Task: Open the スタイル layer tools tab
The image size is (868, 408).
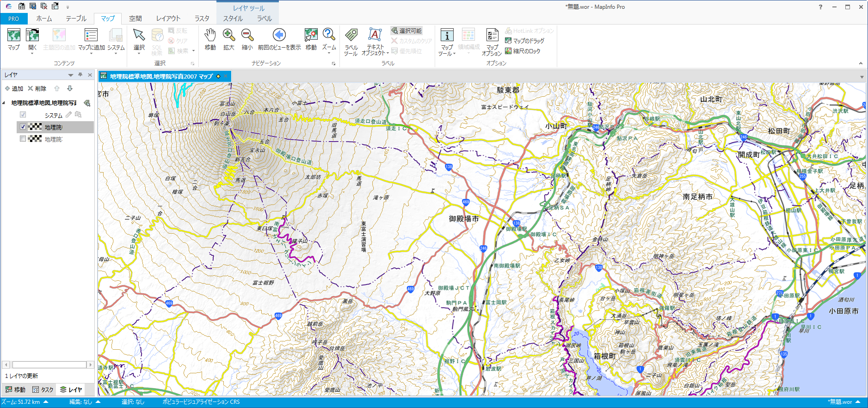Action: [233, 19]
